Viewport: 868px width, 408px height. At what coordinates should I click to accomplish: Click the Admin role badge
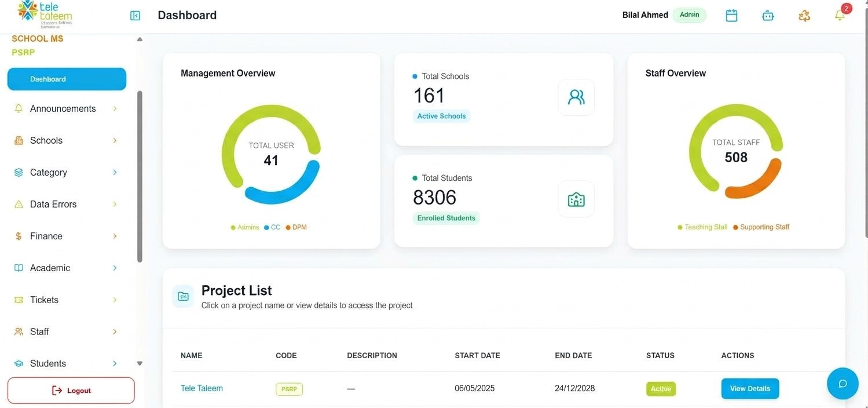click(x=689, y=15)
